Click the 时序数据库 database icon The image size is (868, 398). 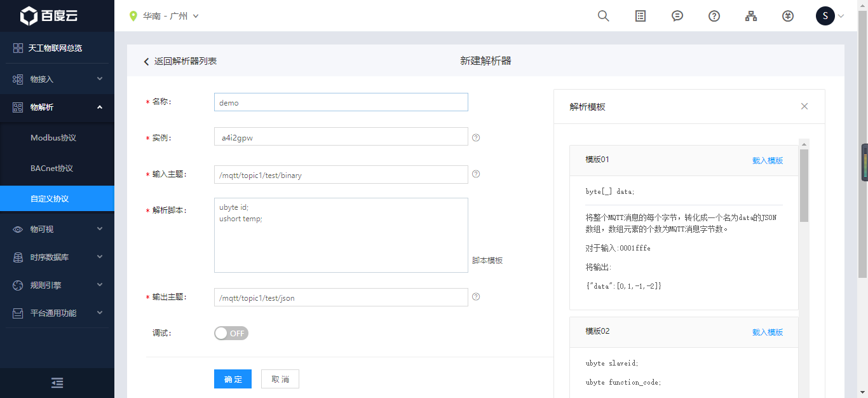click(x=18, y=257)
